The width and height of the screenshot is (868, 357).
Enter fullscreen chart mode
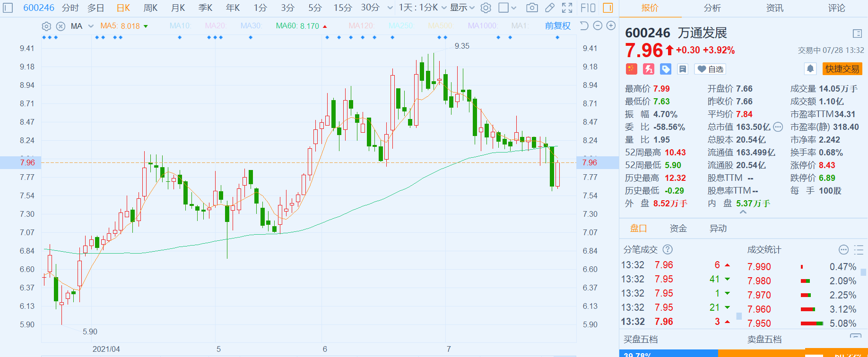[x=567, y=8]
